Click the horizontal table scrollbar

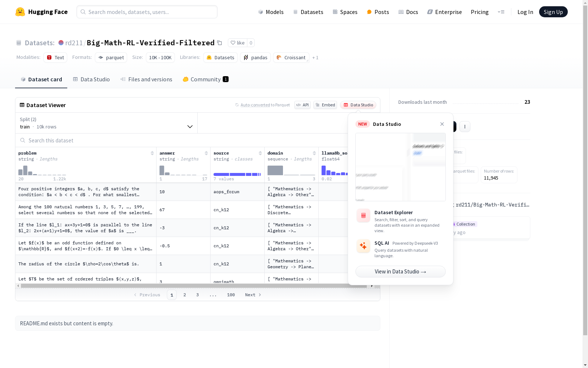194,286
